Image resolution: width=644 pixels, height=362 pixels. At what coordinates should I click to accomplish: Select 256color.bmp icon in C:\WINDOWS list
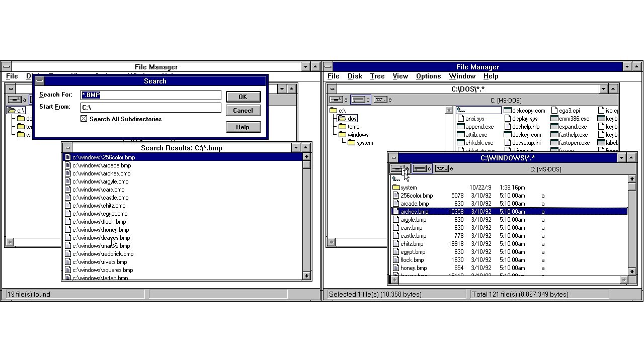(x=396, y=196)
